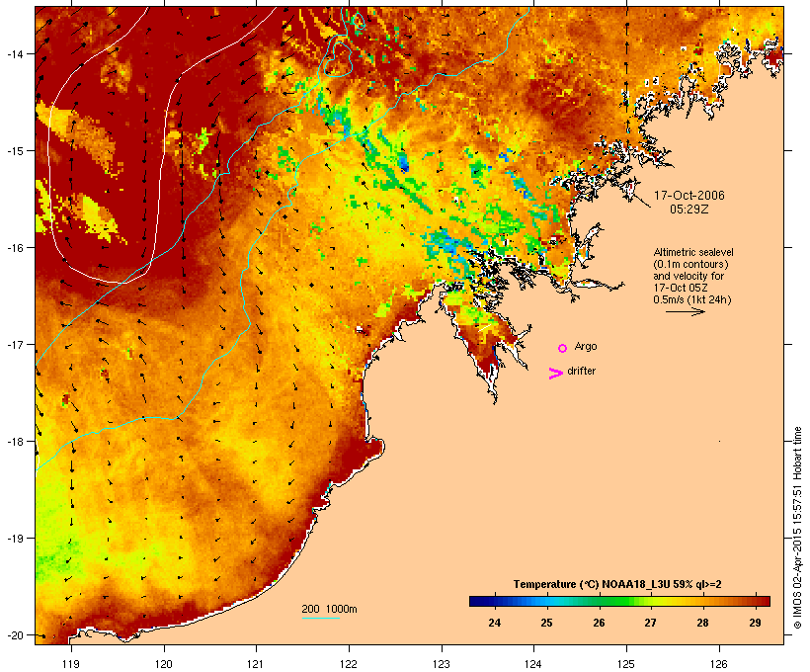Image resolution: width=810 pixels, height=672 pixels.
Task: Click the longitude axis label 123
Action: coord(442,664)
